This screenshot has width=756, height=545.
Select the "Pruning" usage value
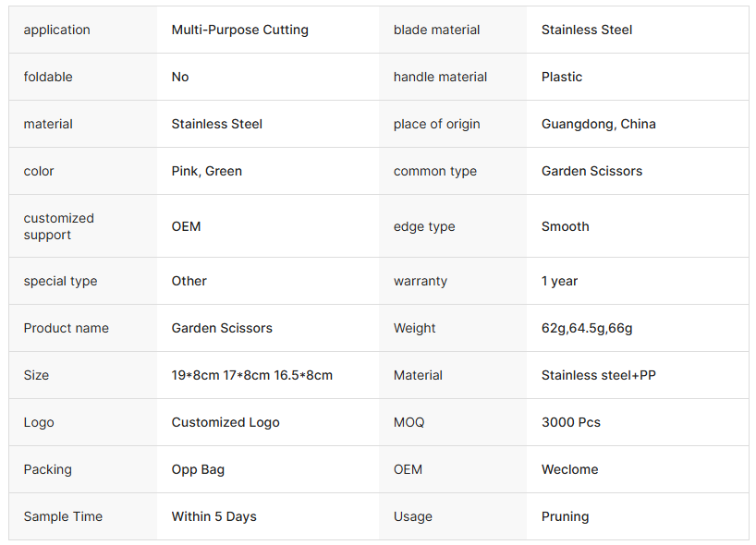[565, 516]
